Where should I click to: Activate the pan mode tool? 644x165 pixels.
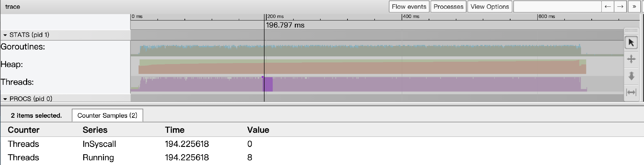pyautogui.click(x=631, y=59)
